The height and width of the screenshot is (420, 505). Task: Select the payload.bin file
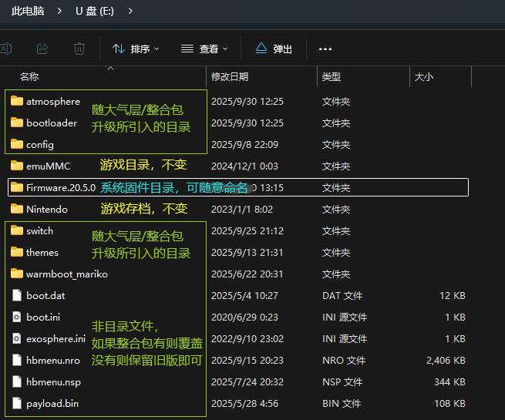point(52,403)
